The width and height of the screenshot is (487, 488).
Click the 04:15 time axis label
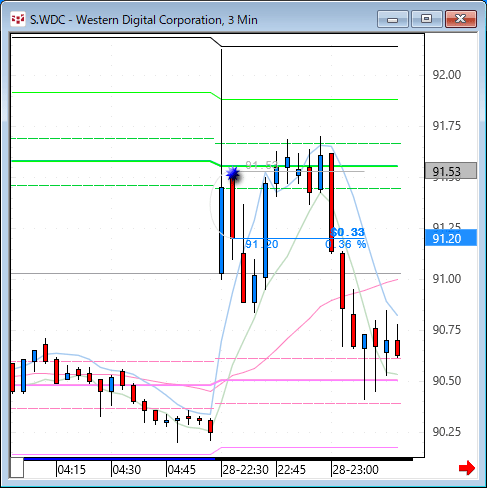tap(72, 470)
